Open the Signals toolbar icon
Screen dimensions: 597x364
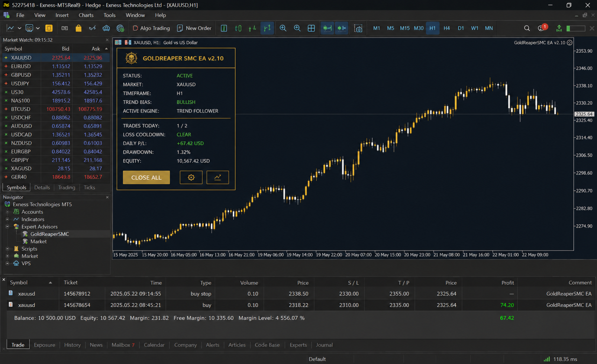coord(93,28)
